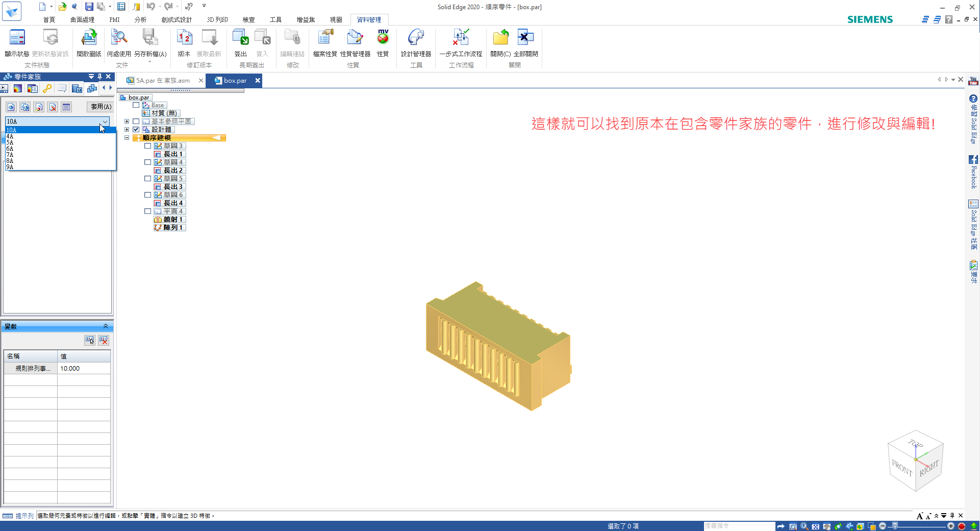Toggle the 草圖 5 checkbox

coord(147,179)
